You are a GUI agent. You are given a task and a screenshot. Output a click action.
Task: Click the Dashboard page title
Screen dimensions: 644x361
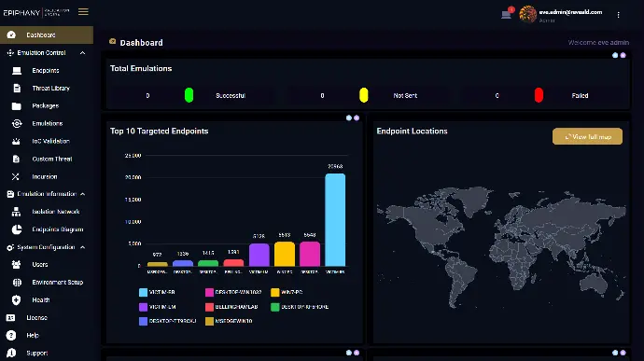click(141, 43)
